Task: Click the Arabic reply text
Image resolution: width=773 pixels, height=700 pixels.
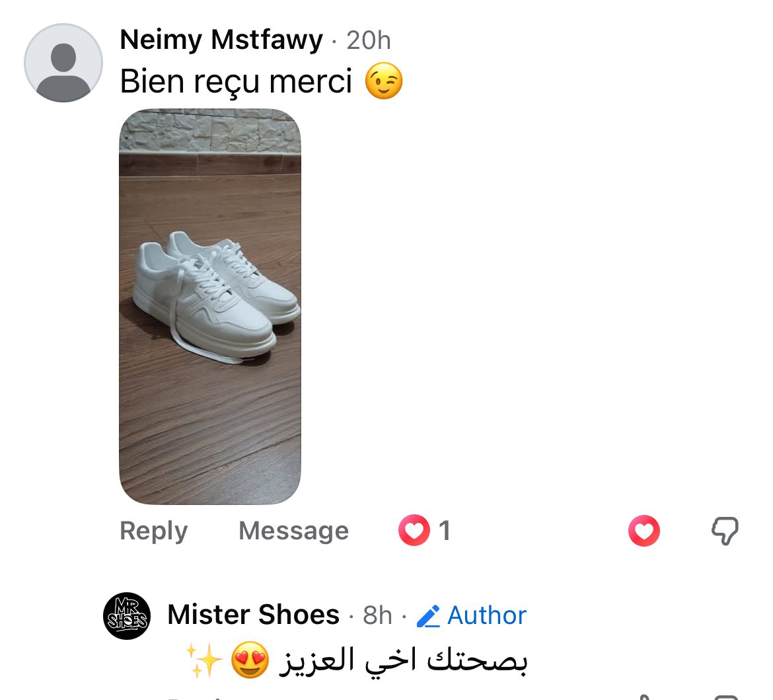Action: pyautogui.click(x=403, y=660)
